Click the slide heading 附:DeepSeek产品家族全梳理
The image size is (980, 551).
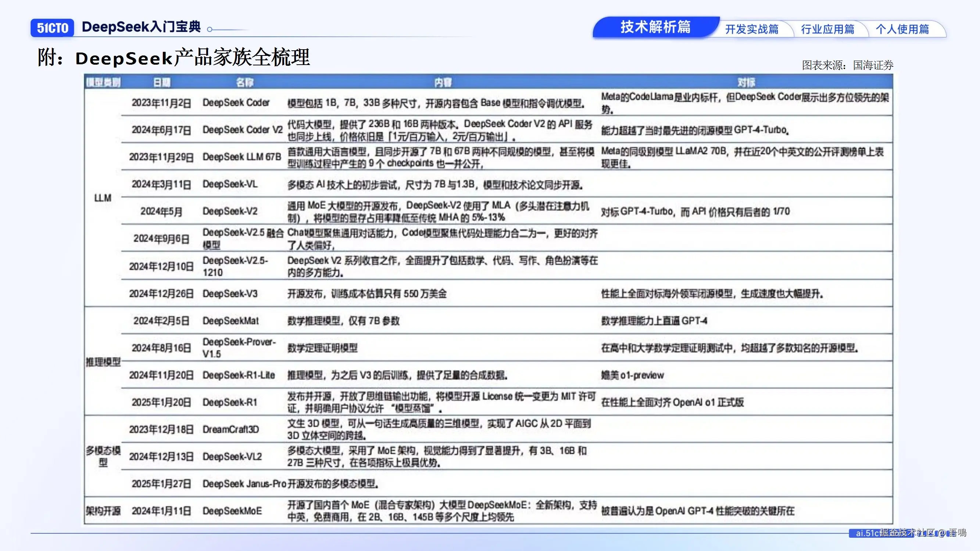(174, 58)
